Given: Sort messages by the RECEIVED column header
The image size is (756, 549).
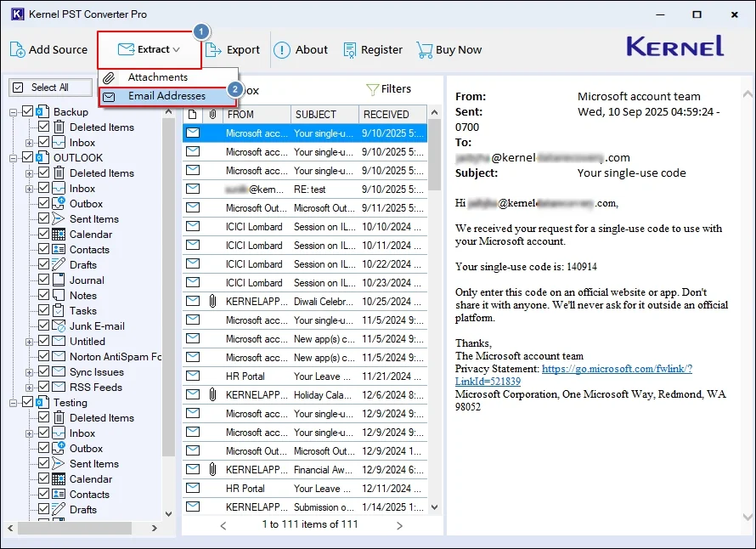Looking at the screenshot, I should [389, 113].
